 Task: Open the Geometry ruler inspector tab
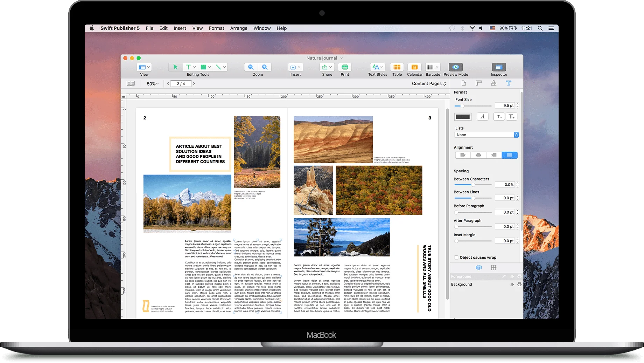click(479, 83)
